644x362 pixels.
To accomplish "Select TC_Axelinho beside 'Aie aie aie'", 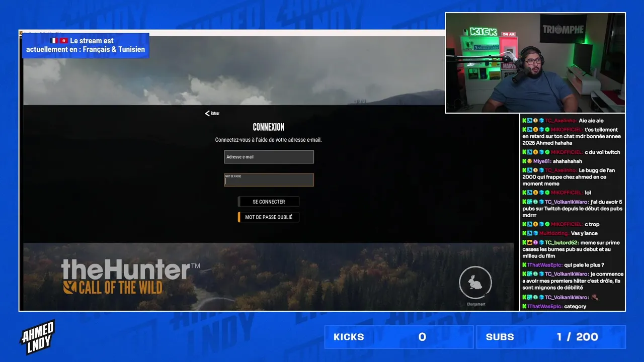I will click(561, 121).
